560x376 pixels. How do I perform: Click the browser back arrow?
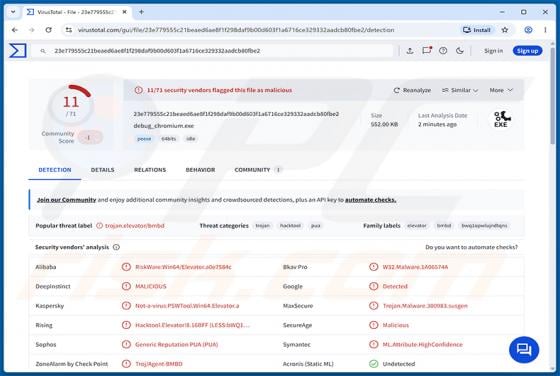pos(15,30)
